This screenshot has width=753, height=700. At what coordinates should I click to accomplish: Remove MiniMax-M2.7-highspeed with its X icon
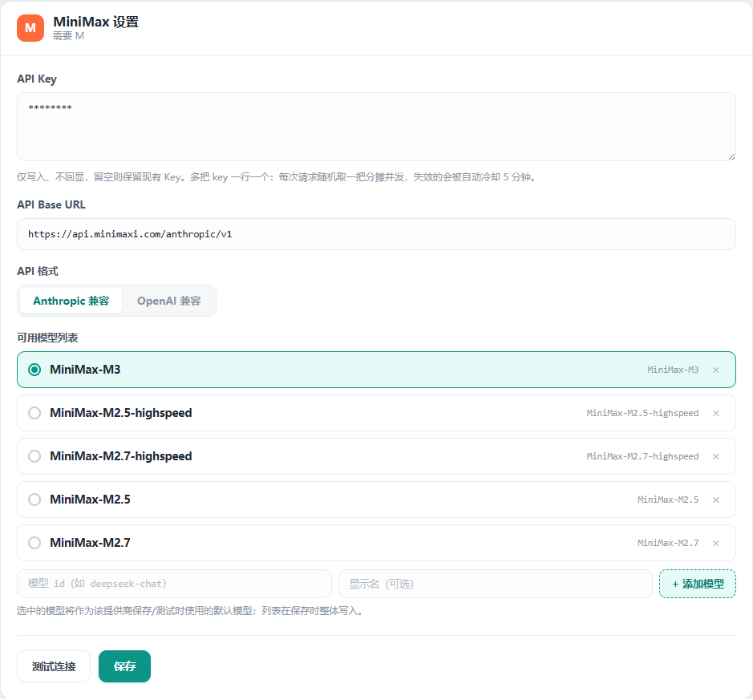tap(715, 456)
